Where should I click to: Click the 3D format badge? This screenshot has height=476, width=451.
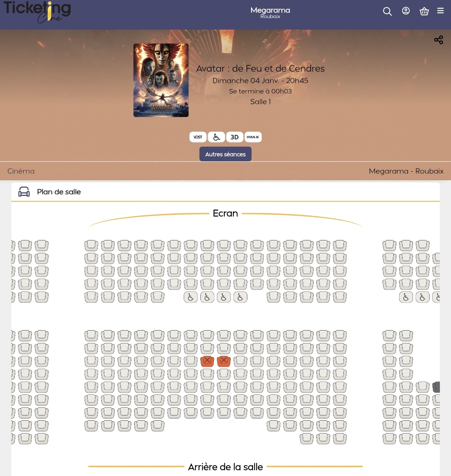(x=234, y=137)
